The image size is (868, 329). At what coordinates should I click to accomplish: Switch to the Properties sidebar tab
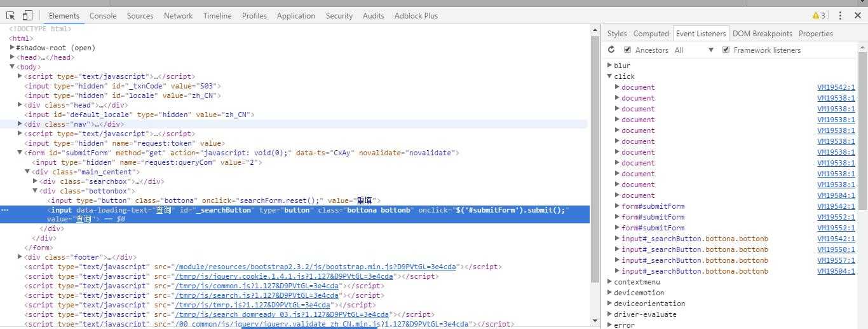pyautogui.click(x=815, y=34)
